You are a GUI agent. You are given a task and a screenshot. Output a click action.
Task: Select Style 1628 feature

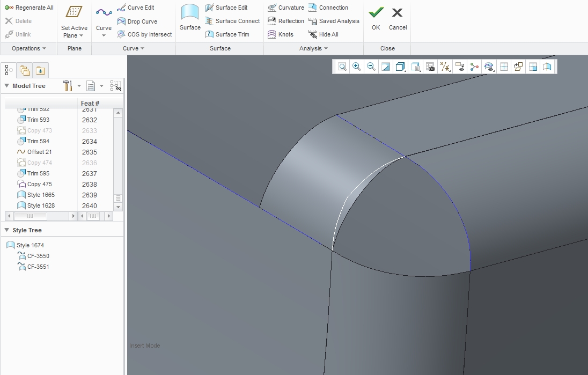coord(35,205)
